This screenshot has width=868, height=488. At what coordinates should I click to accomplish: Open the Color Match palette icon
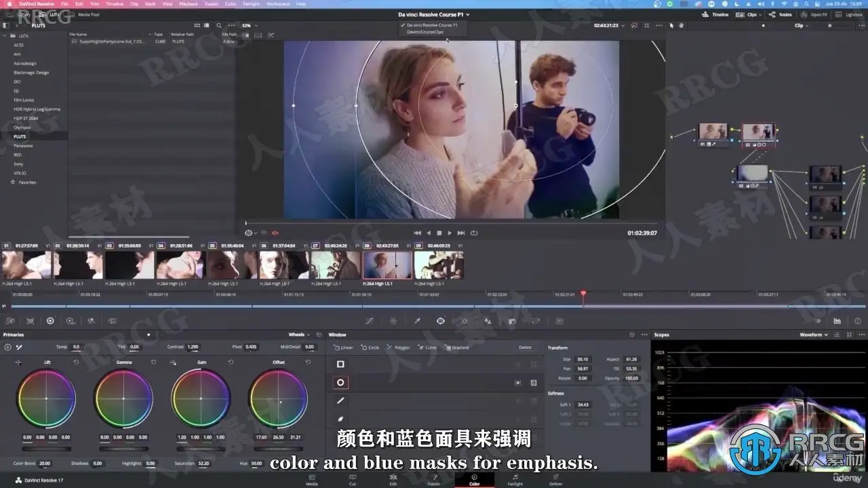click(30, 321)
